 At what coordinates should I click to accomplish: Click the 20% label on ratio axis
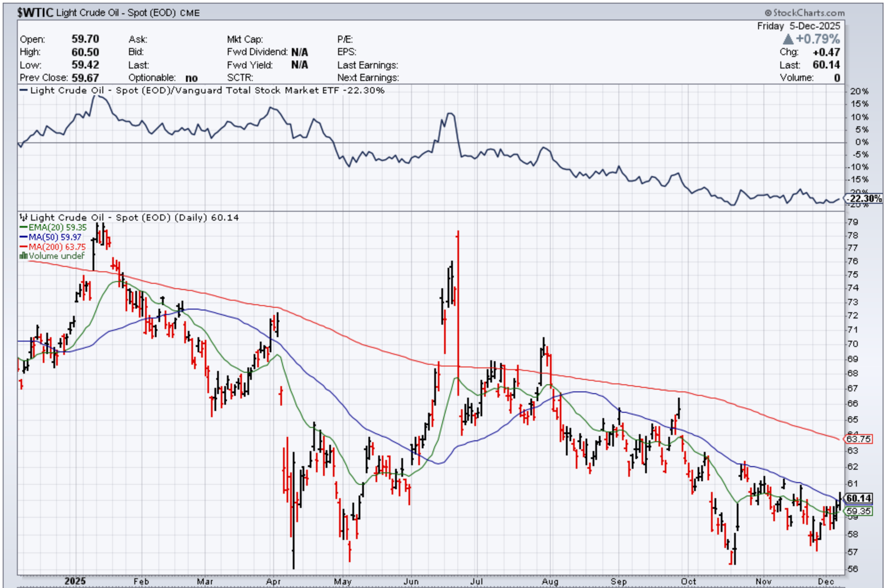pos(859,91)
